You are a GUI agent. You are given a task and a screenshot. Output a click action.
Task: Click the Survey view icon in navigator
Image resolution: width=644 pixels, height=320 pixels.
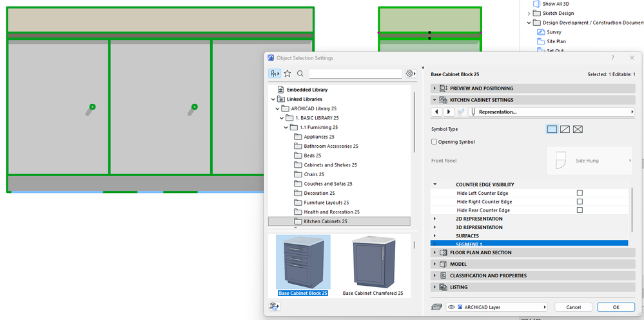(x=540, y=32)
